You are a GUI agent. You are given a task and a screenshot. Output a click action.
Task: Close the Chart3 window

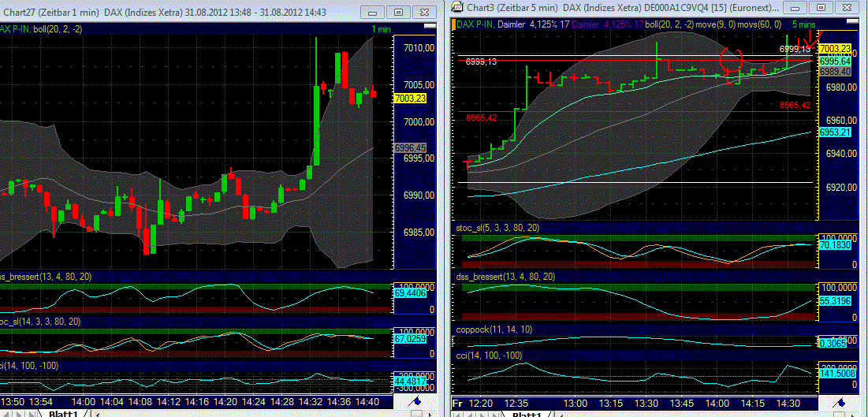845,7
